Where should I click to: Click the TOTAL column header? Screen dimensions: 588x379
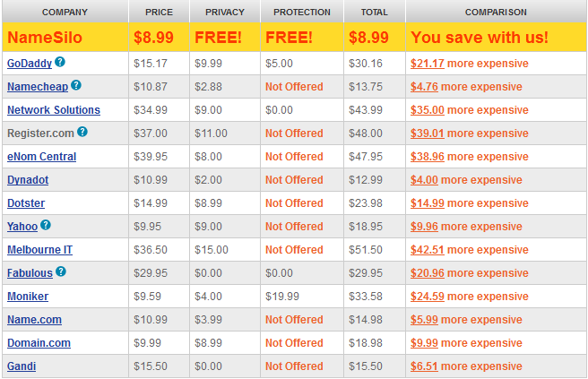point(374,13)
